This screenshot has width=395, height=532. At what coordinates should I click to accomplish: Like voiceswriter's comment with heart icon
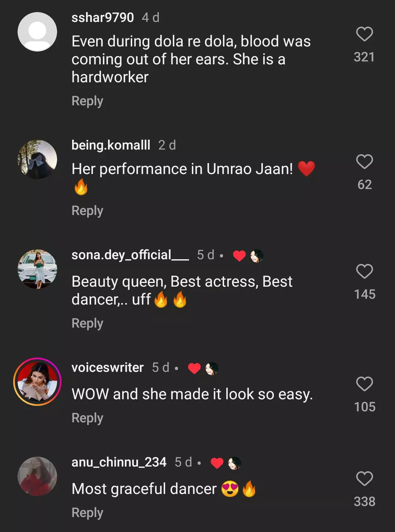(x=364, y=384)
